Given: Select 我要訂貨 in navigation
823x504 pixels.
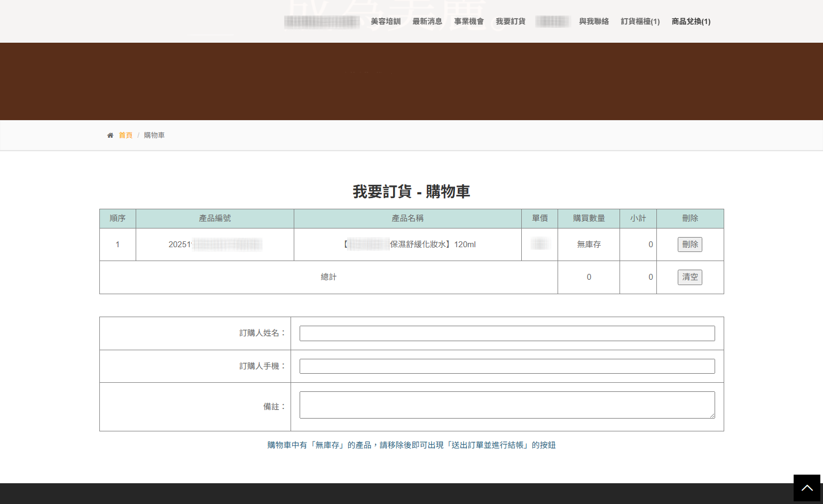Looking at the screenshot, I should pos(511,21).
